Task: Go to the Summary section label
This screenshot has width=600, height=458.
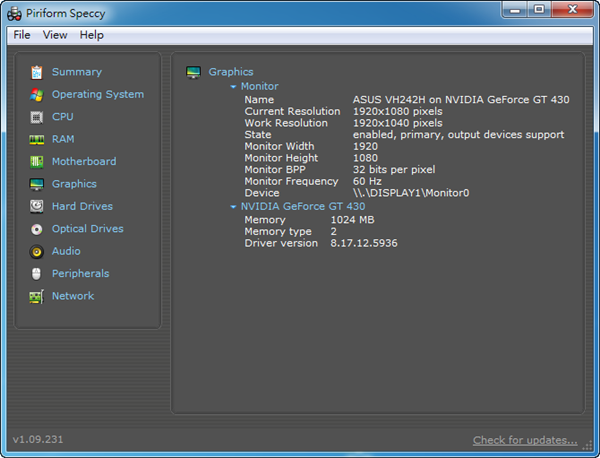Action: coord(77,72)
